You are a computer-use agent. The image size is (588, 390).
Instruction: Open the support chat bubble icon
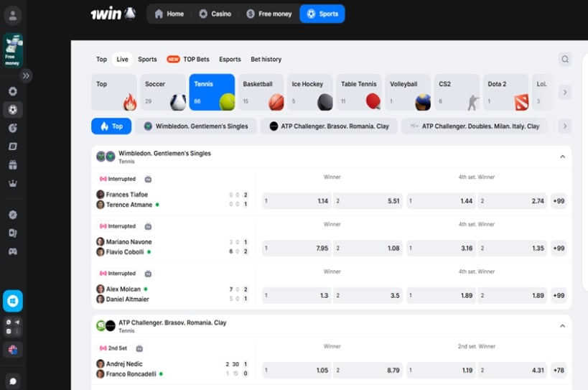click(13, 381)
